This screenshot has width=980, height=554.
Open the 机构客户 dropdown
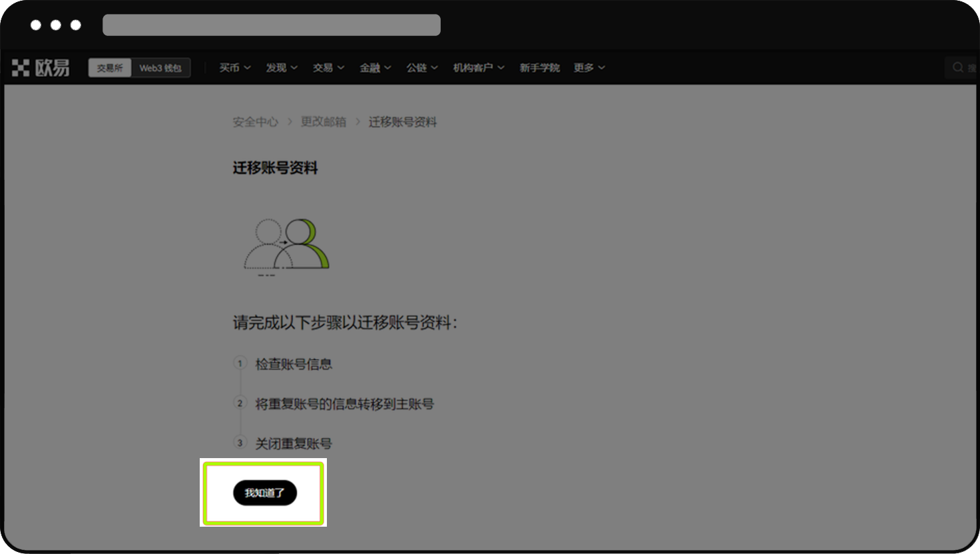[x=479, y=68]
